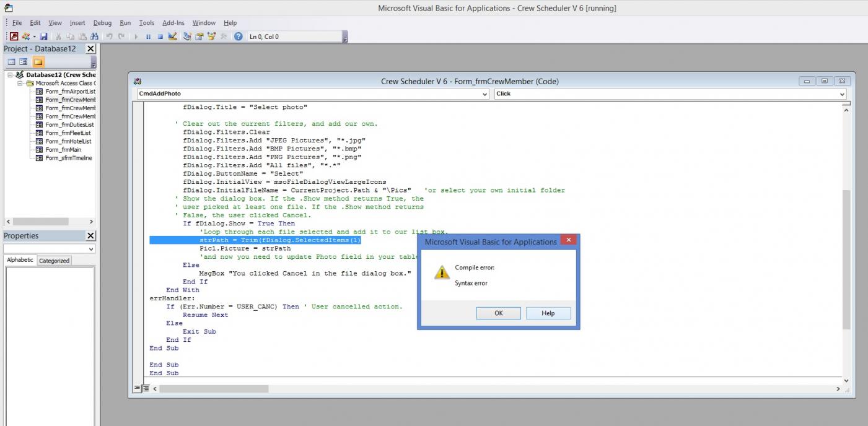Close the Compile error dialog with X
Viewport: 868px width, 426px height.
(568, 240)
